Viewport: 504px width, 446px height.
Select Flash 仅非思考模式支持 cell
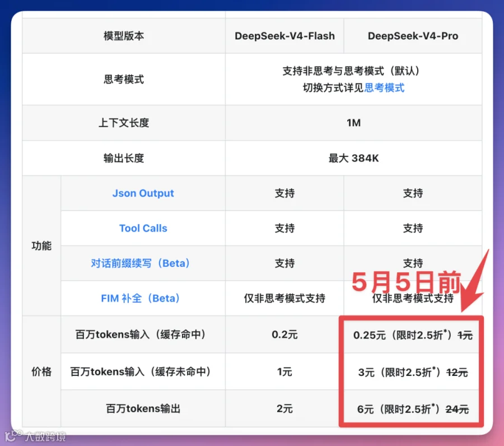(x=284, y=299)
